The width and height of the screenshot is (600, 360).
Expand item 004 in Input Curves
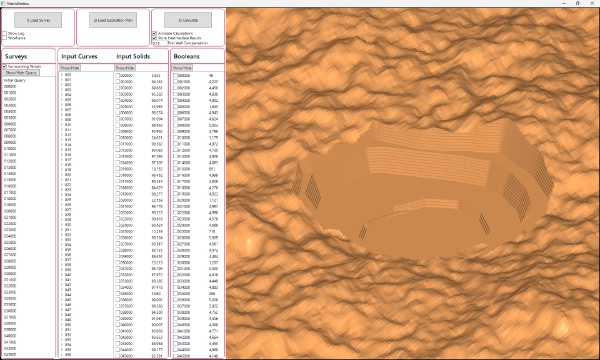click(62, 95)
